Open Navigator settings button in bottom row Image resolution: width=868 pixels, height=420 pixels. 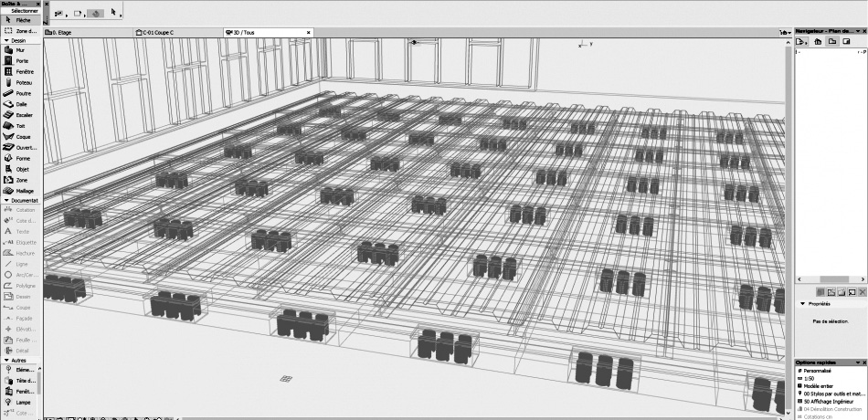click(821, 291)
